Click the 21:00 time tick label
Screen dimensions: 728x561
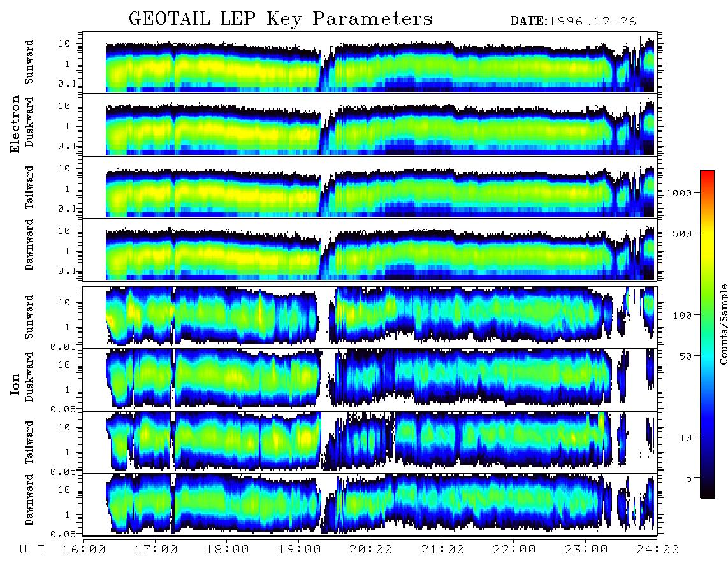tap(444, 550)
